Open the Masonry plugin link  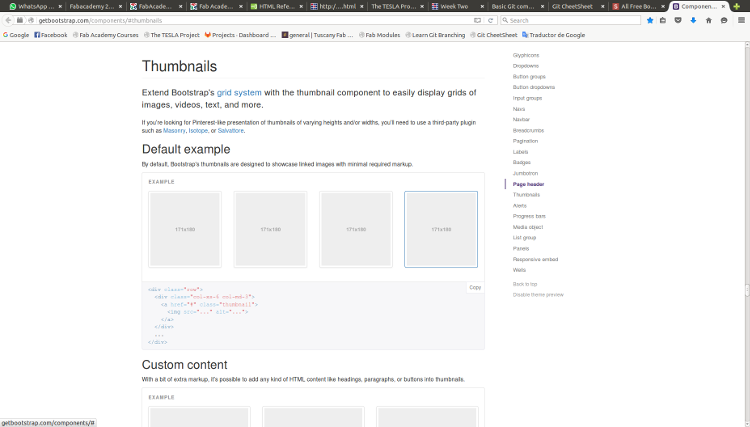(174, 131)
